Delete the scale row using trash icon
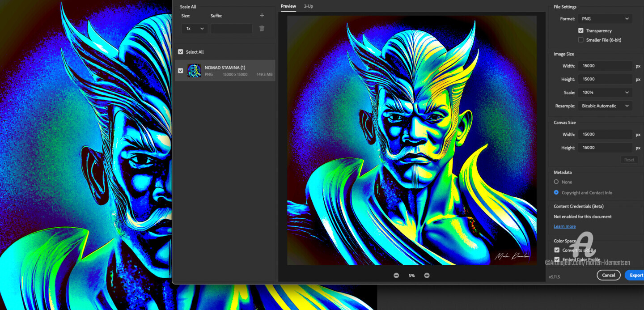 click(x=262, y=29)
